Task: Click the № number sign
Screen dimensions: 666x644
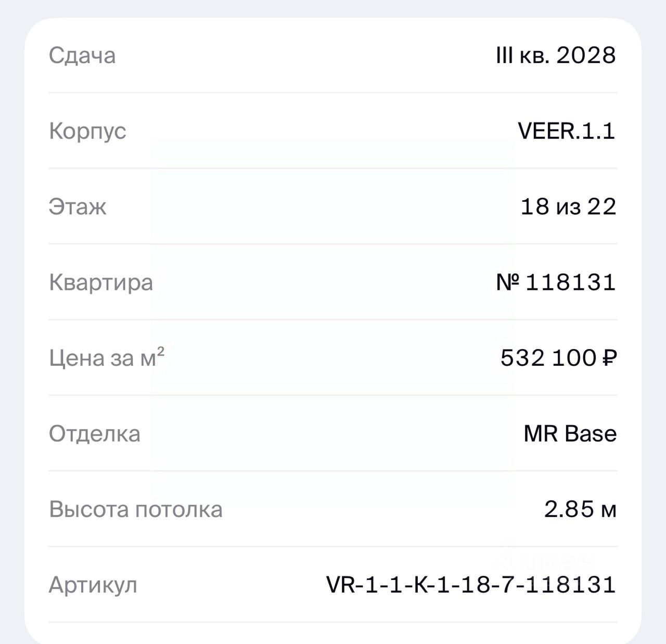Action: (x=508, y=282)
